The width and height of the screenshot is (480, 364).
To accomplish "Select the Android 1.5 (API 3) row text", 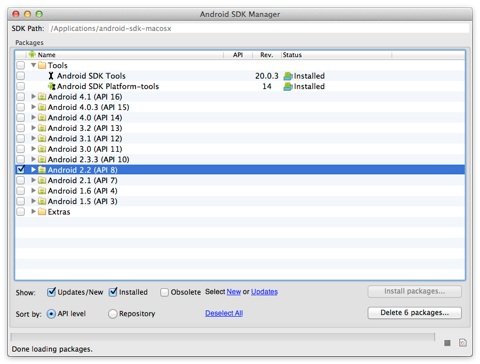I will pos(83,201).
